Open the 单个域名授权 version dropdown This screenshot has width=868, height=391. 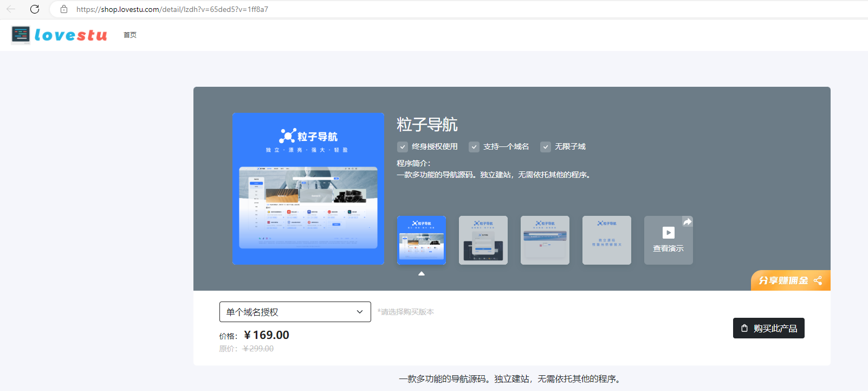295,312
